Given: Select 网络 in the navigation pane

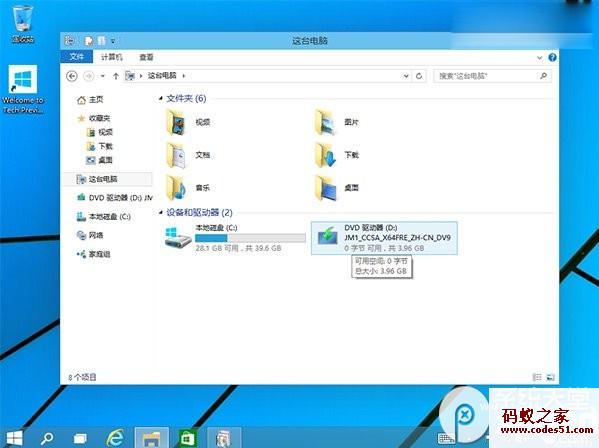Looking at the screenshot, I should 90,235.
